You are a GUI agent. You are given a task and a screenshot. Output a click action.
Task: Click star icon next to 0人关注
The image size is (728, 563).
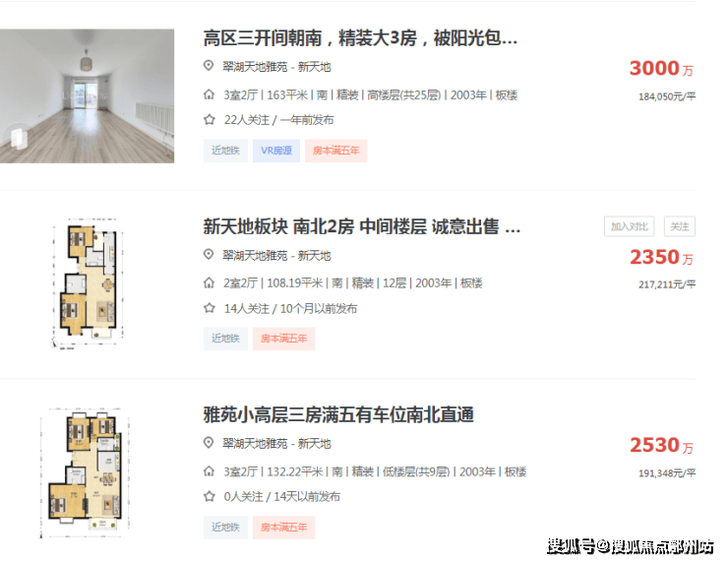pyautogui.click(x=209, y=496)
